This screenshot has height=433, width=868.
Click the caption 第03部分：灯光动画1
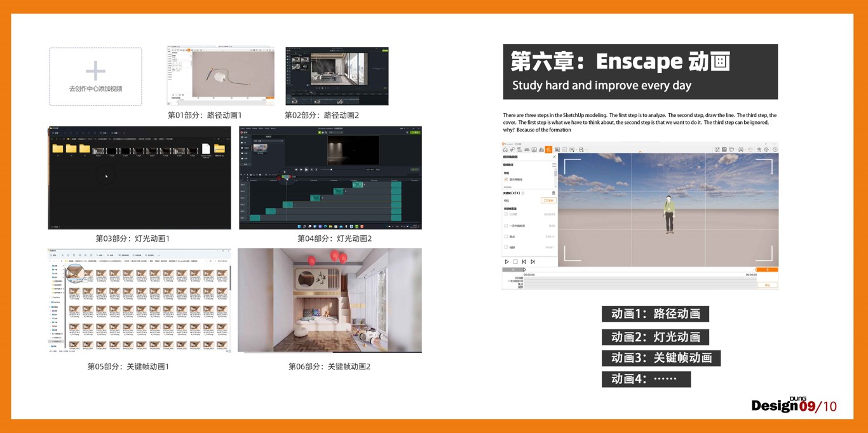[x=133, y=238]
